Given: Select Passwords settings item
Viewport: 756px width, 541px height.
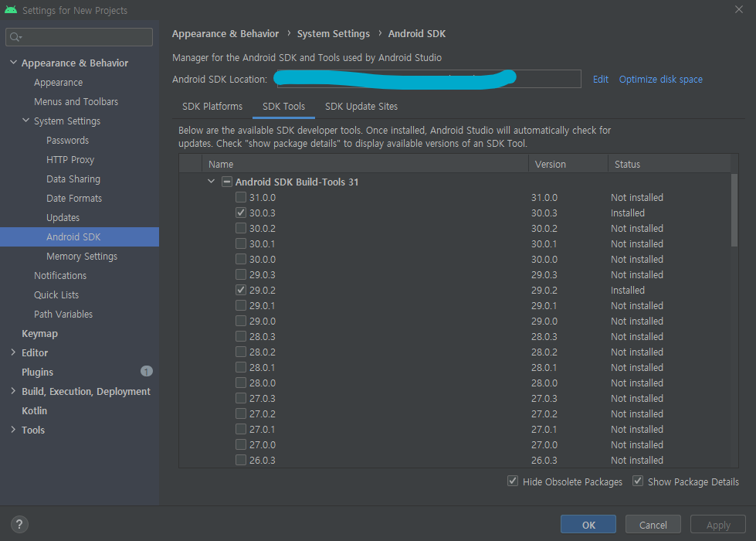Looking at the screenshot, I should 67,141.
